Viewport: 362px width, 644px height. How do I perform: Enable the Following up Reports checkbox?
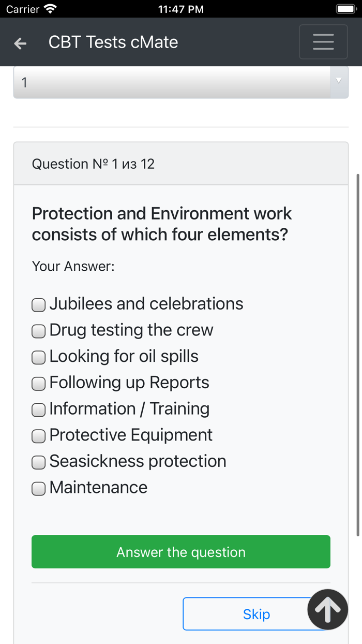[39, 384]
